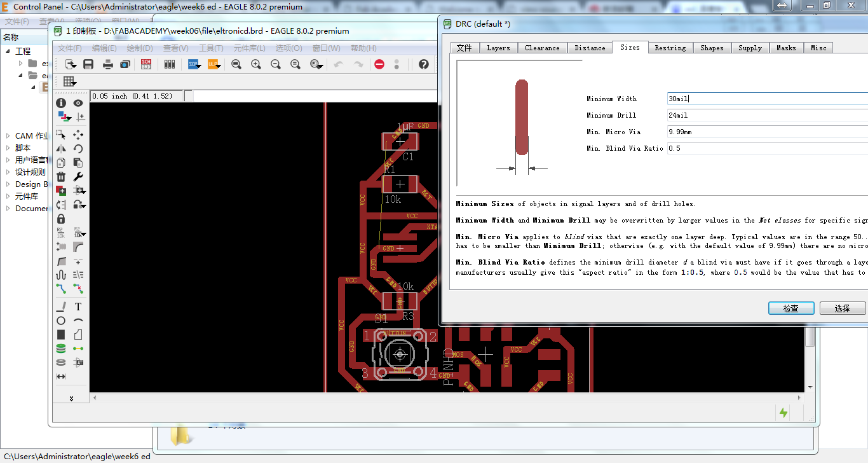The height and width of the screenshot is (463, 868).
Task: Select the Mirror tool
Action: click(61, 149)
